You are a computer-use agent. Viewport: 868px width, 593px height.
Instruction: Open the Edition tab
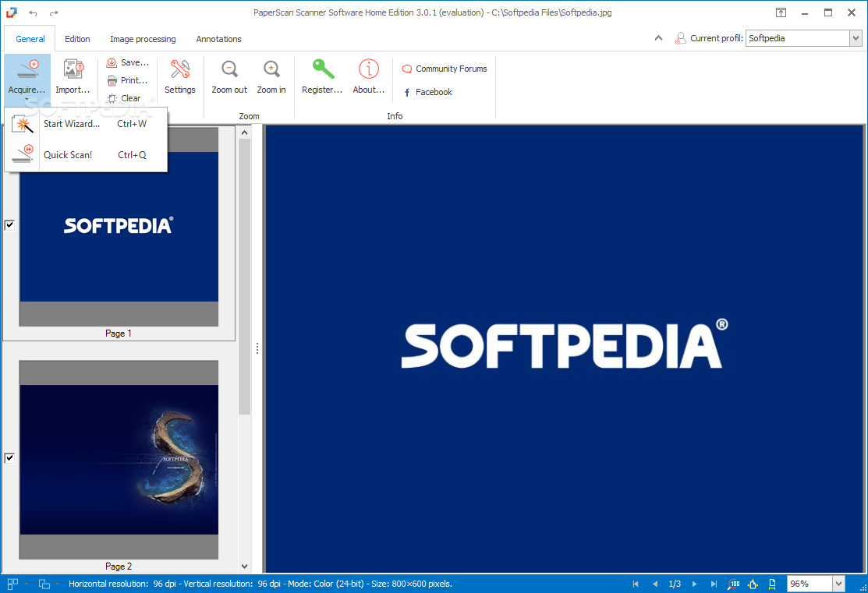77,39
